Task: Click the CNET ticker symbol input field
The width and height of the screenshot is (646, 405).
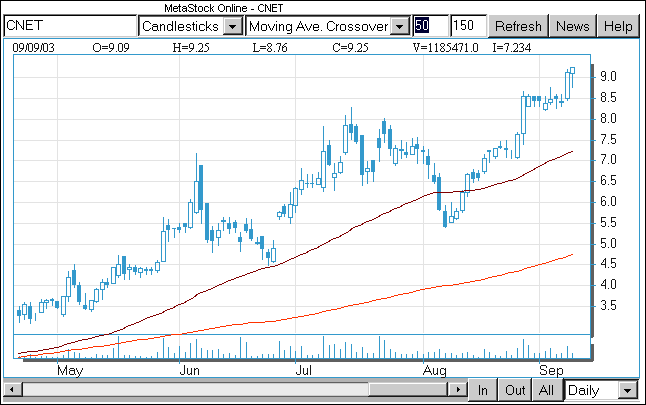Action: pos(70,26)
